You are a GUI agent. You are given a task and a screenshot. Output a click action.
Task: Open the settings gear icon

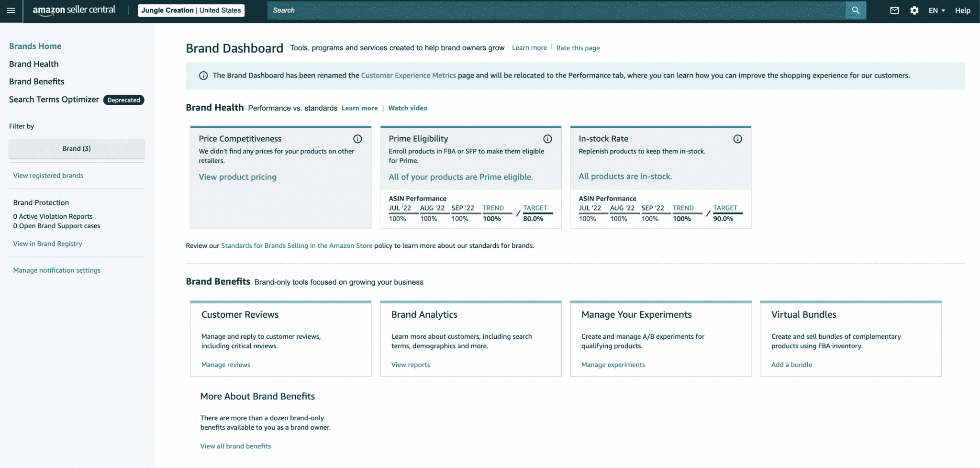[914, 10]
